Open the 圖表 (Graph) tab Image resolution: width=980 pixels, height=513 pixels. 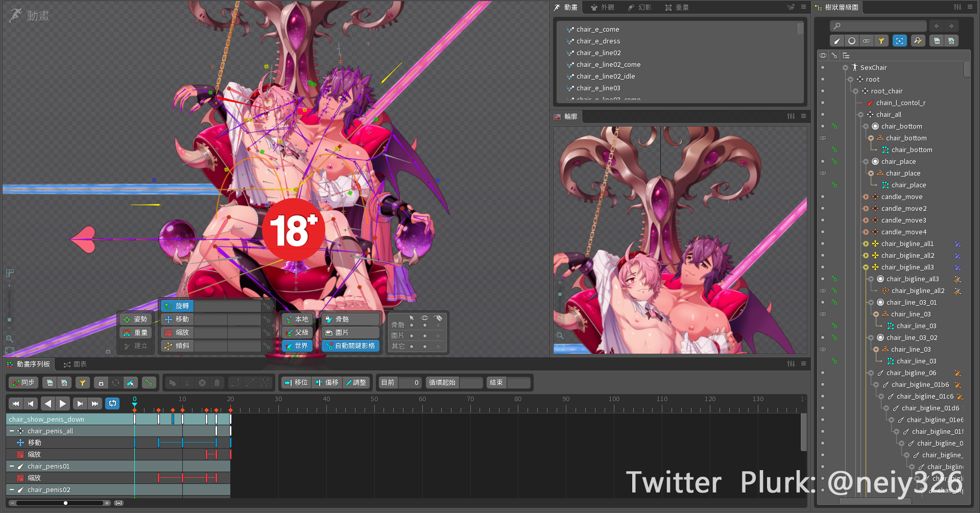75,364
